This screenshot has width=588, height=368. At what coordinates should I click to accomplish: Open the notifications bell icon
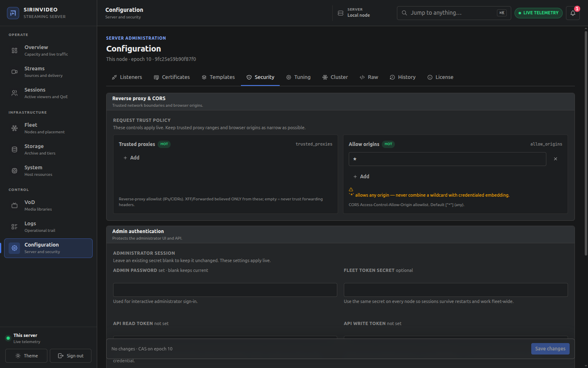(573, 13)
